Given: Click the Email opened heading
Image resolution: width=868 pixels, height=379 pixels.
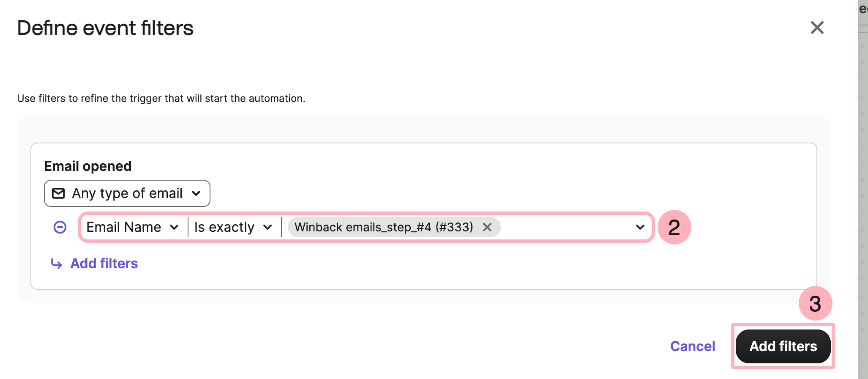Looking at the screenshot, I should (x=88, y=166).
